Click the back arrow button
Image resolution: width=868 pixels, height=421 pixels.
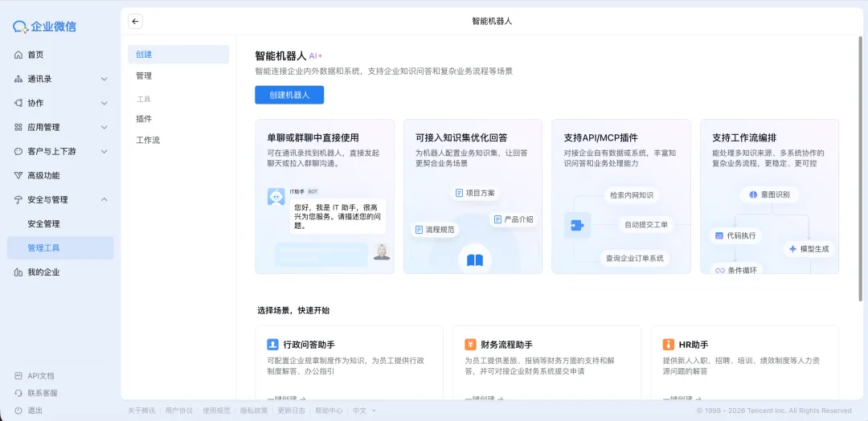[135, 22]
